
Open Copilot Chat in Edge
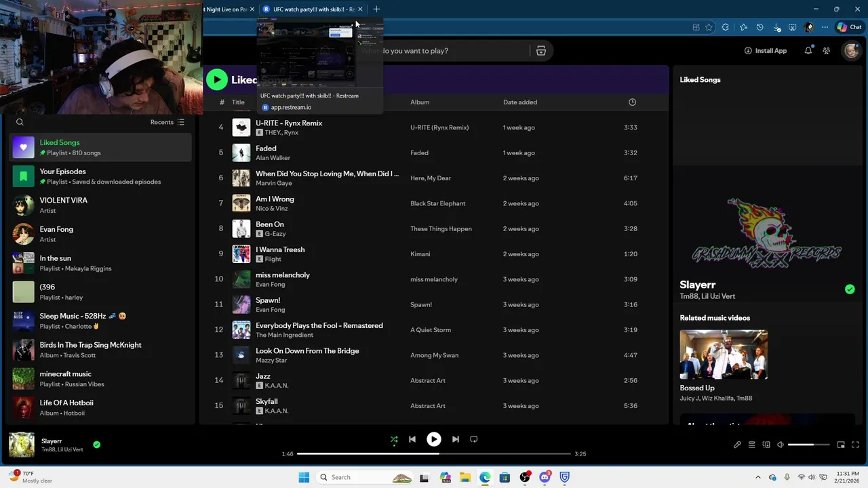point(850,27)
